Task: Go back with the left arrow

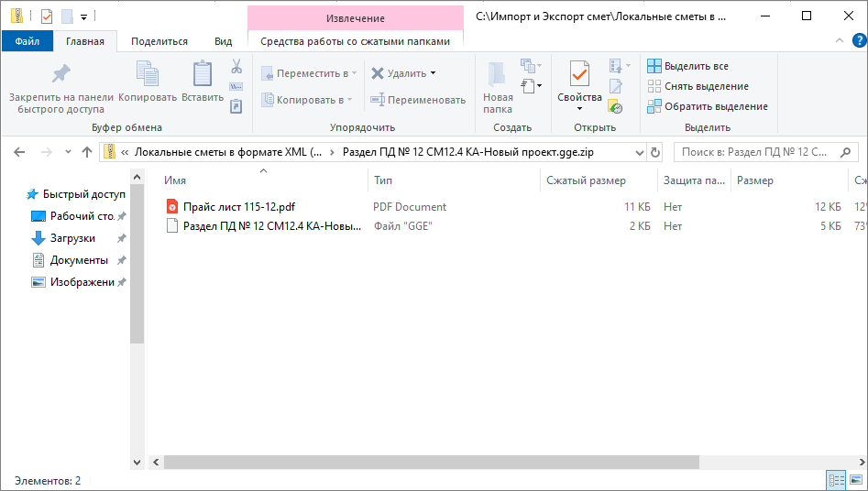Action: point(19,152)
